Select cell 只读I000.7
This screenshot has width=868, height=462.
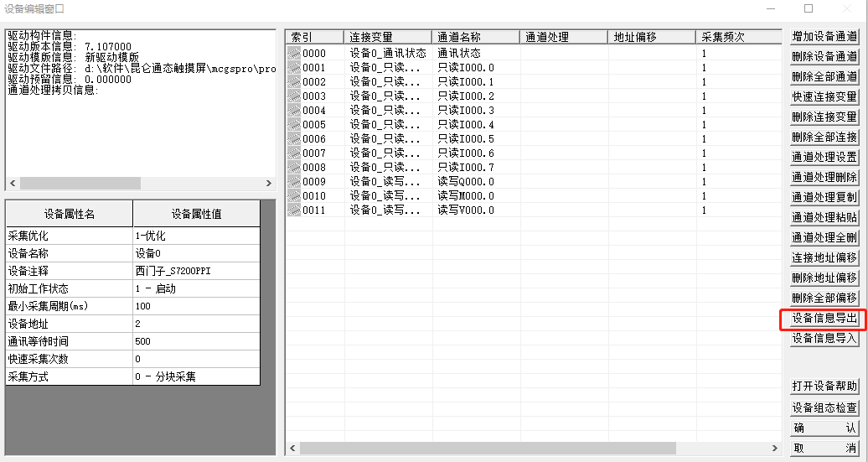click(x=466, y=168)
